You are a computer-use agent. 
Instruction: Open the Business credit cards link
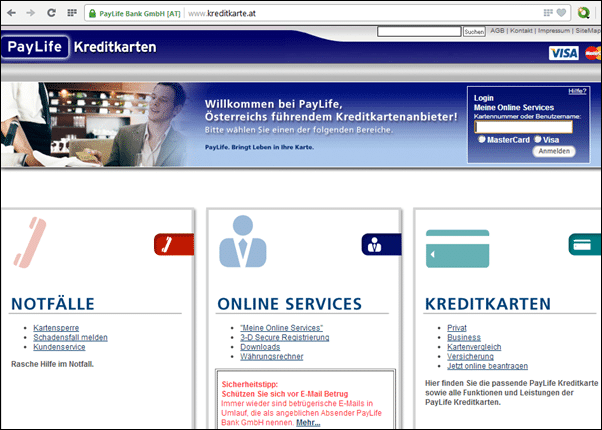click(x=464, y=337)
